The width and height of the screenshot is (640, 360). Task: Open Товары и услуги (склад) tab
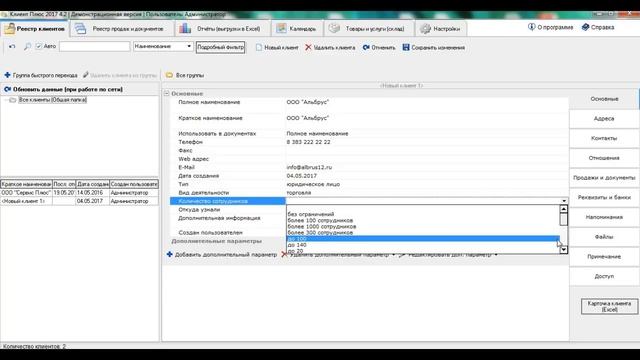click(x=368, y=29)
